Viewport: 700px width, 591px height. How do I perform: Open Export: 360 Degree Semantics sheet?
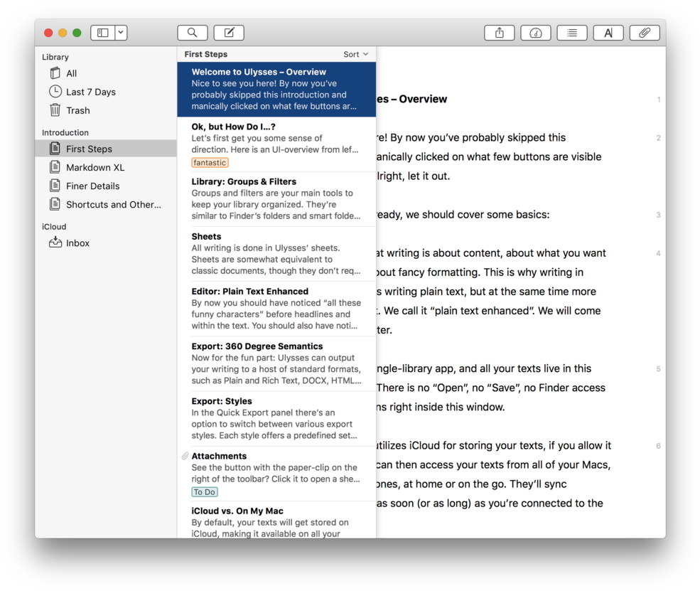point(276,363)
